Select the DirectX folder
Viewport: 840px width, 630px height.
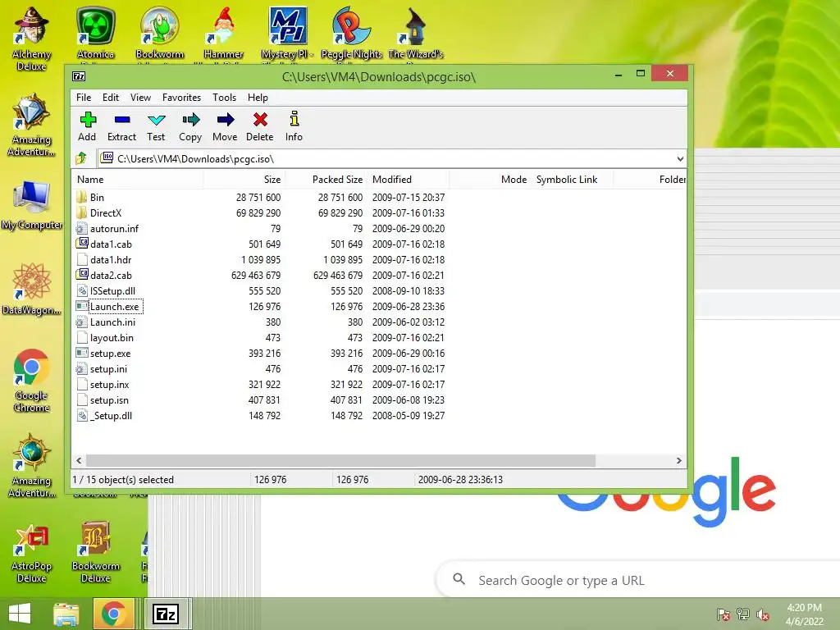click(106, 213)
